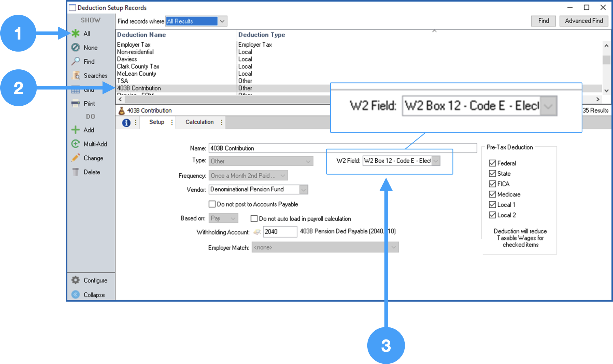Viewport: 613px width, 364px height.
Task: Uncheck the Federal pre-tax checkbox
Action: [x=492, y=163]
